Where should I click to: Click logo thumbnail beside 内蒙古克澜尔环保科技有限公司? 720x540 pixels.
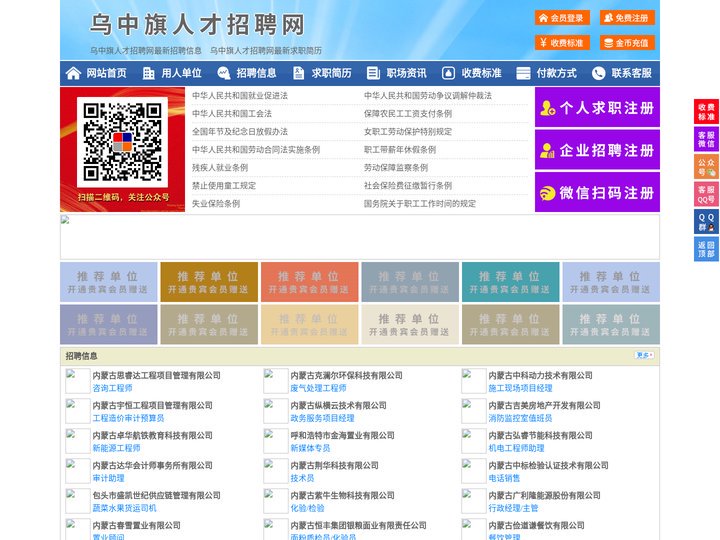[276, 381]
